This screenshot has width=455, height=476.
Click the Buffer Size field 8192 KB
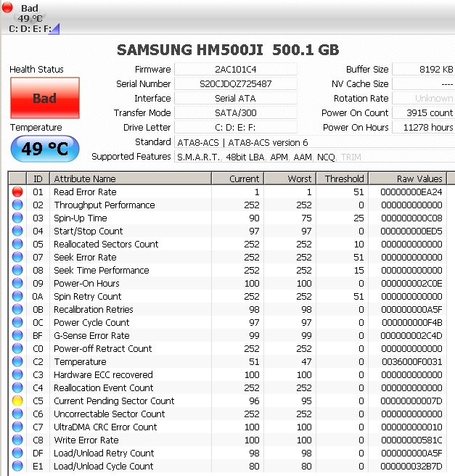pyautogui.click(x=424, y=69)
